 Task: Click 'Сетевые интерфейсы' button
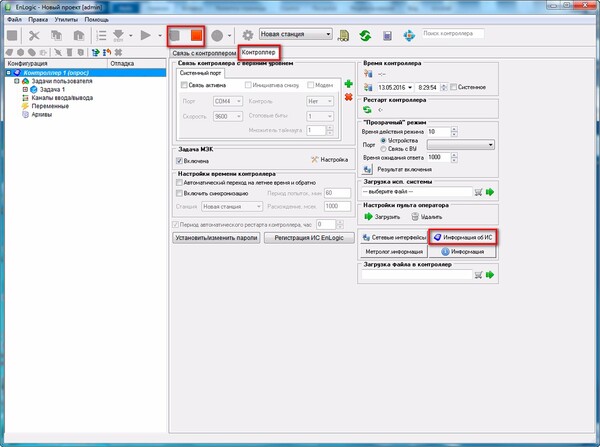tap(394, 238)
